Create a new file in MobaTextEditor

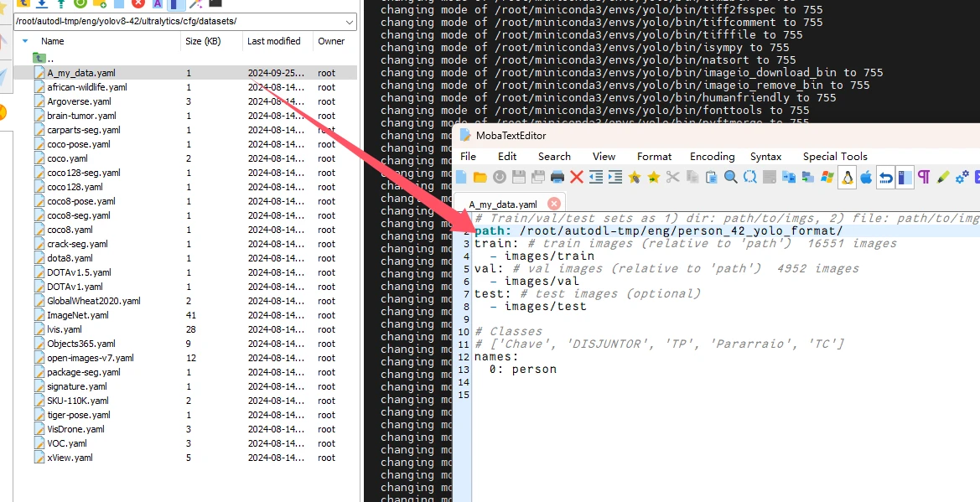[461, 178]
